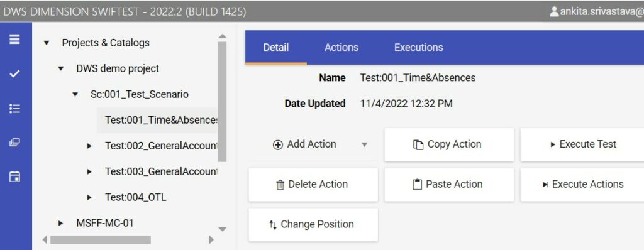Collapse the DWS demo project node

point(61,68)
